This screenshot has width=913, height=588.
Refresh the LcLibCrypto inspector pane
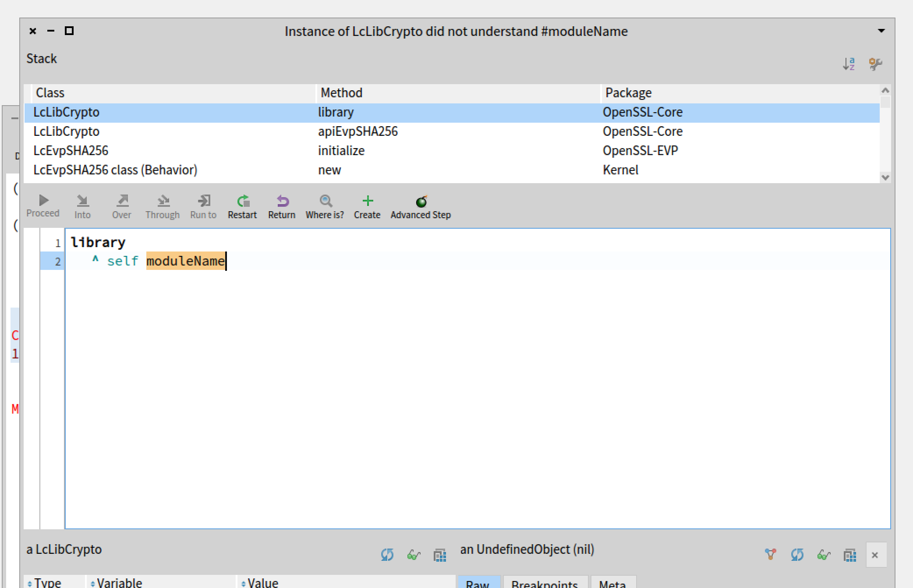tap(387, 555)
